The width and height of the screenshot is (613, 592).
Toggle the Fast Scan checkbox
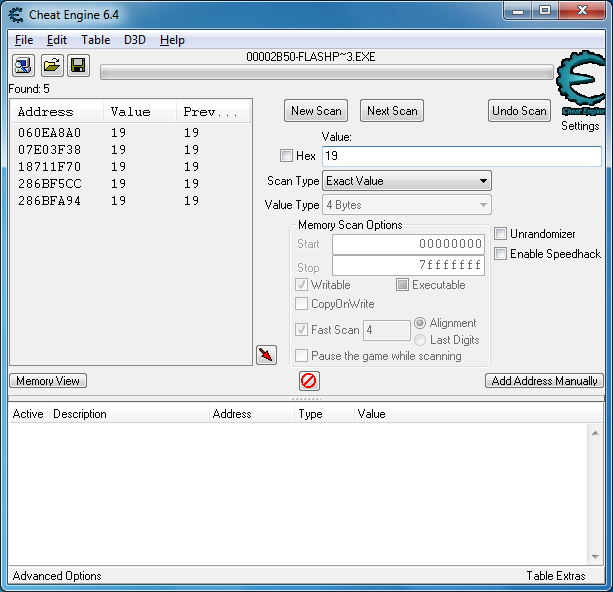pyautogui.click(x=301, y=330)
